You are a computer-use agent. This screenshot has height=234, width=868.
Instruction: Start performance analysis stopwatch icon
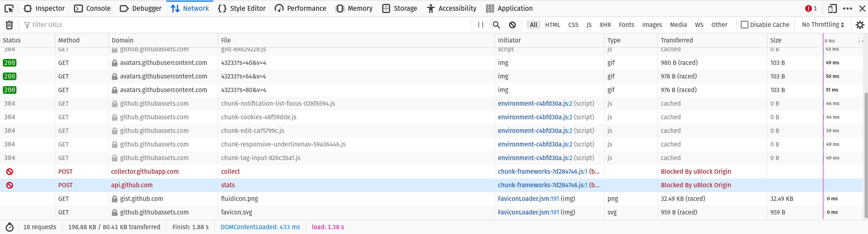pos(10,227)
